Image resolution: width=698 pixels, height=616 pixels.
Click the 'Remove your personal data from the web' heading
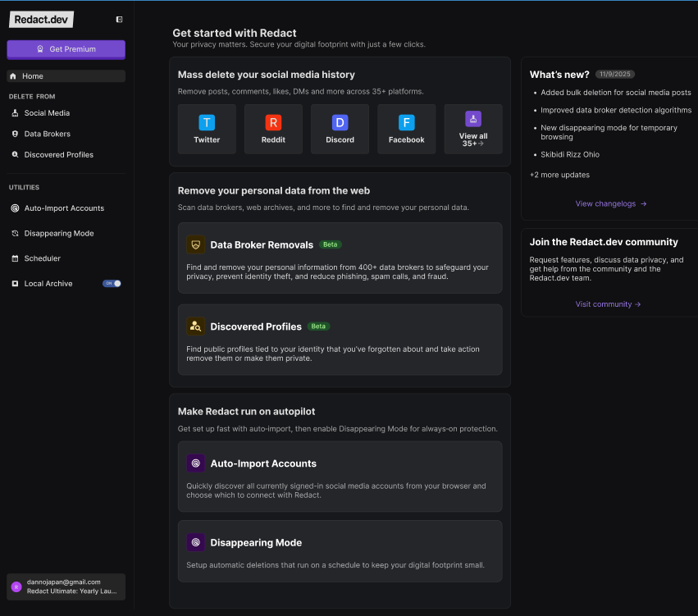[274, 190]
